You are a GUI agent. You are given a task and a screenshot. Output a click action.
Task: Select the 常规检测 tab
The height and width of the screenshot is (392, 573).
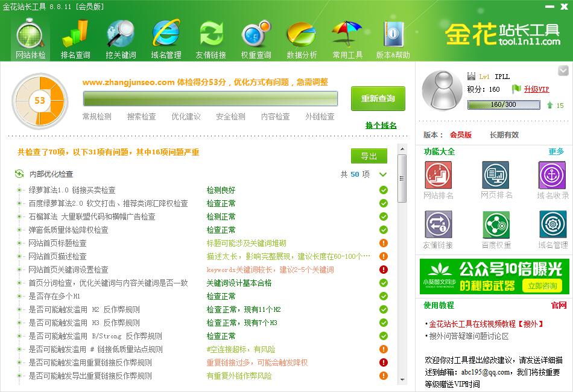97,116
